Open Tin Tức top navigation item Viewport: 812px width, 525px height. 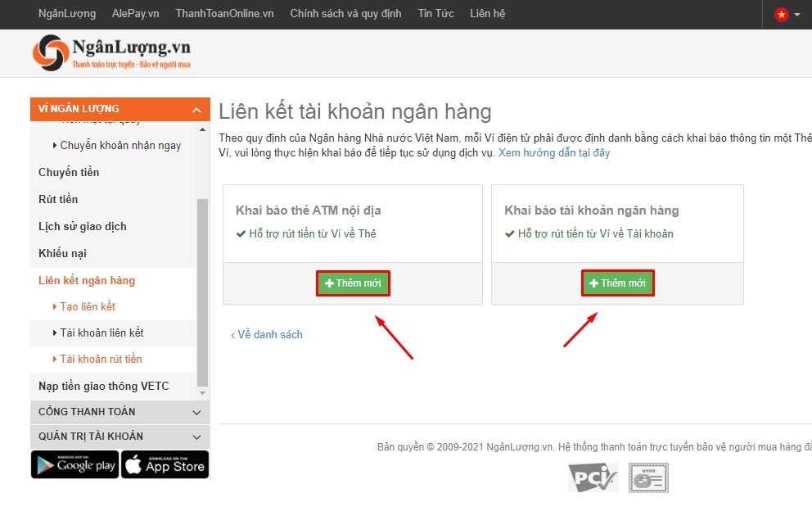point(435,13)
